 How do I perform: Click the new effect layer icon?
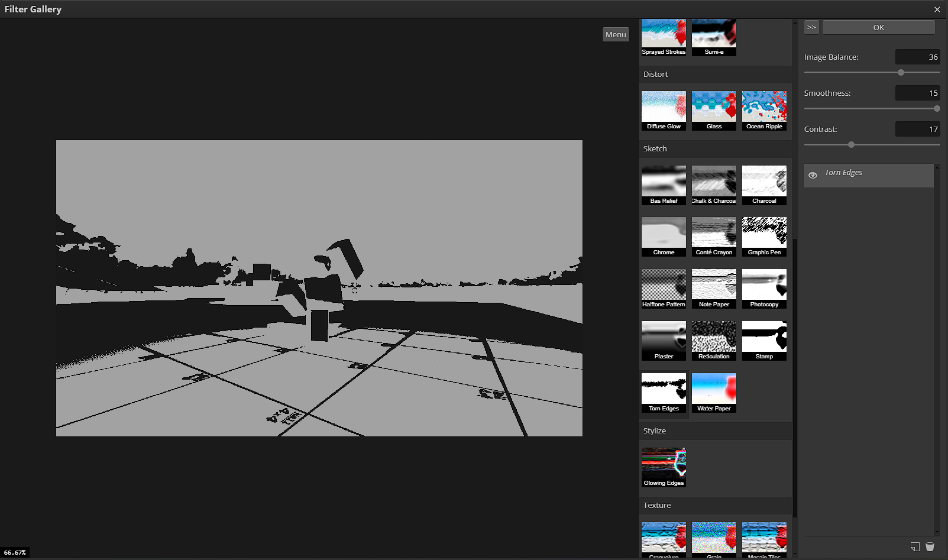pyautogui.click(x=915, y=547)
